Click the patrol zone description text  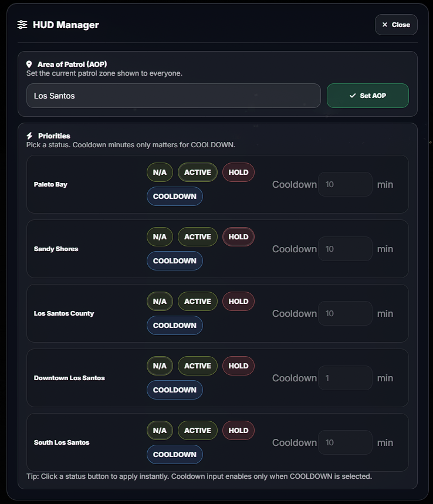(x=104, y=73)
